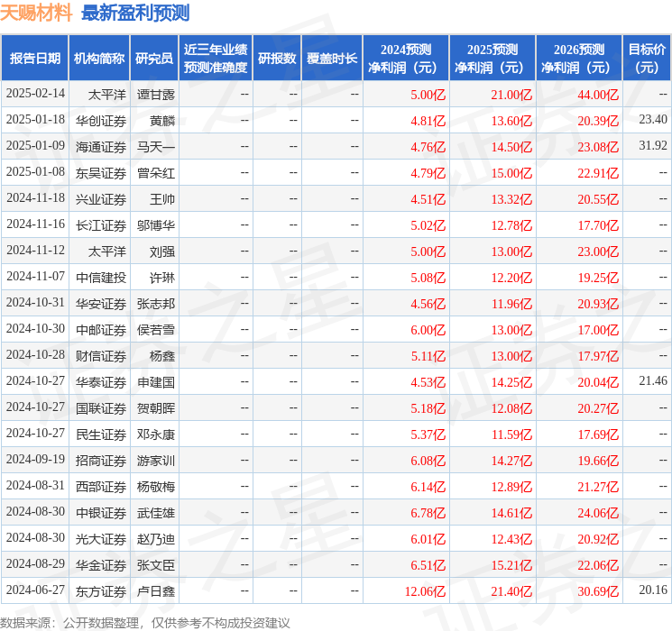672x631 pixels.
Task: Click researcher name 游家训
Action: click(155, 461)
